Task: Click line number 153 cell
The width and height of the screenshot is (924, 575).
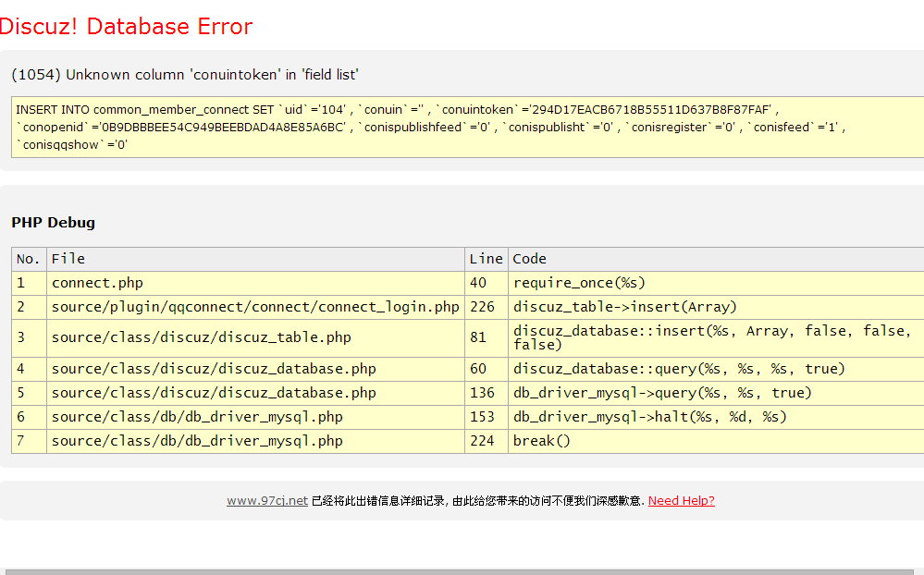Action: [482, 417]
